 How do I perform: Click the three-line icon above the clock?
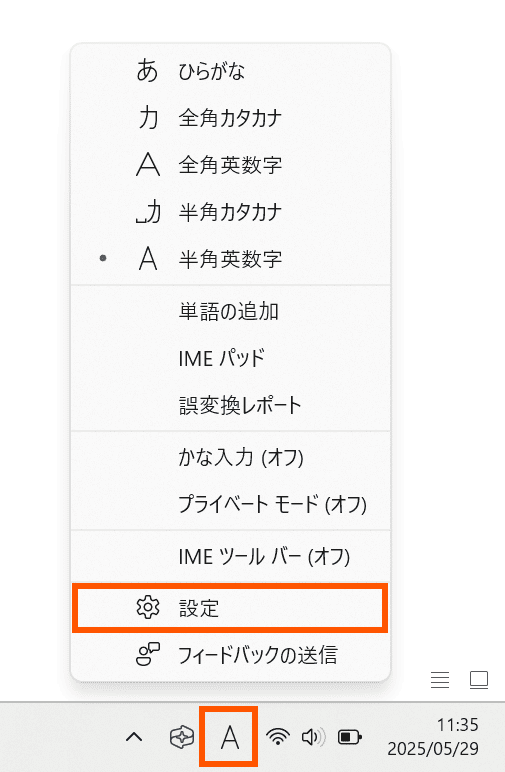440,680
